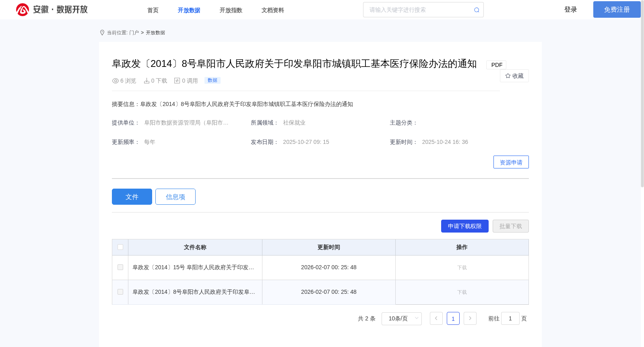Click the download icon beside 0 下载
The width and height of the screenshot is (644, 347).
click(x=147, y=81)
